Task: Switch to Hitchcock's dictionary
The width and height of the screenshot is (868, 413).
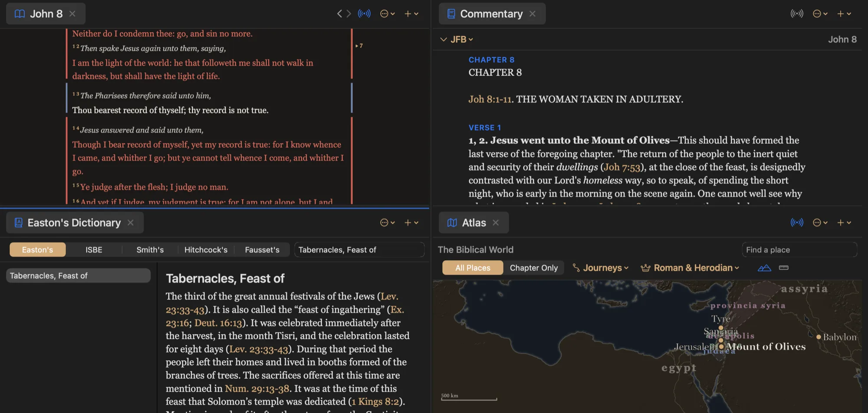Action: tap(206, 250)
